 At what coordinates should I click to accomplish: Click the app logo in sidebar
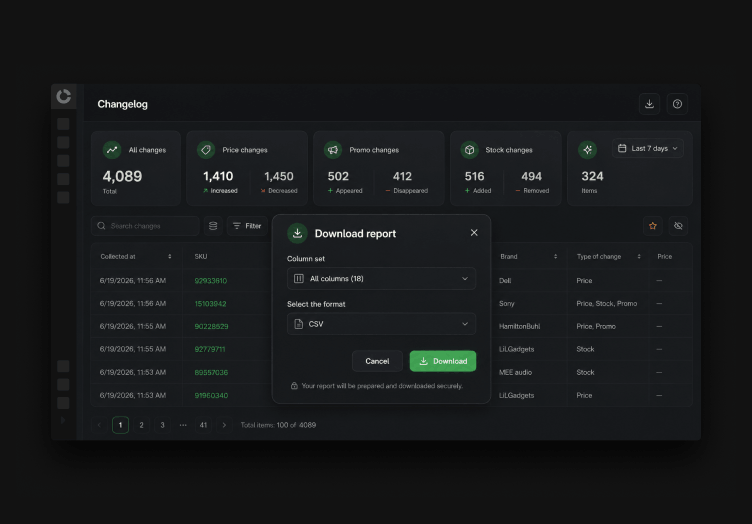tap(64, 96)
